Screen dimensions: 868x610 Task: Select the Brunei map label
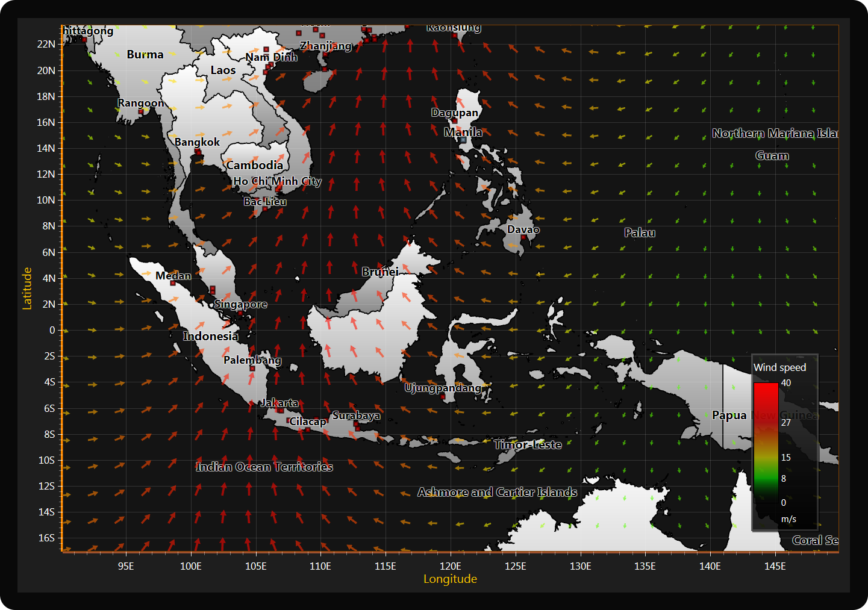(x=380, y=272)
